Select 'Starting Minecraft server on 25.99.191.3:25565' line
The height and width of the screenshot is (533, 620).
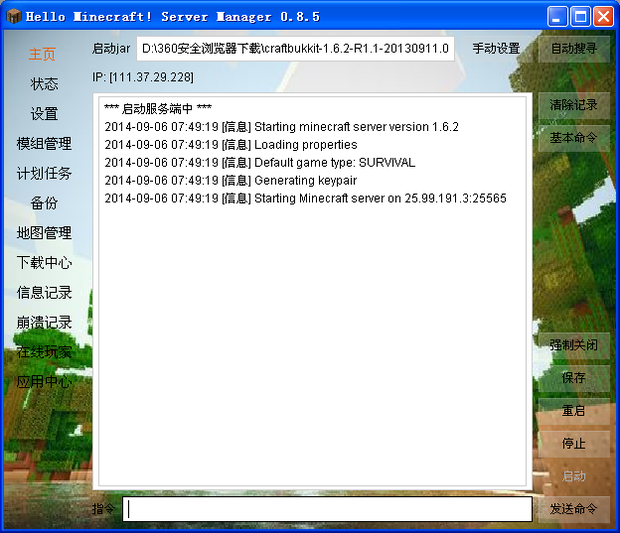[x=305, y=198]
